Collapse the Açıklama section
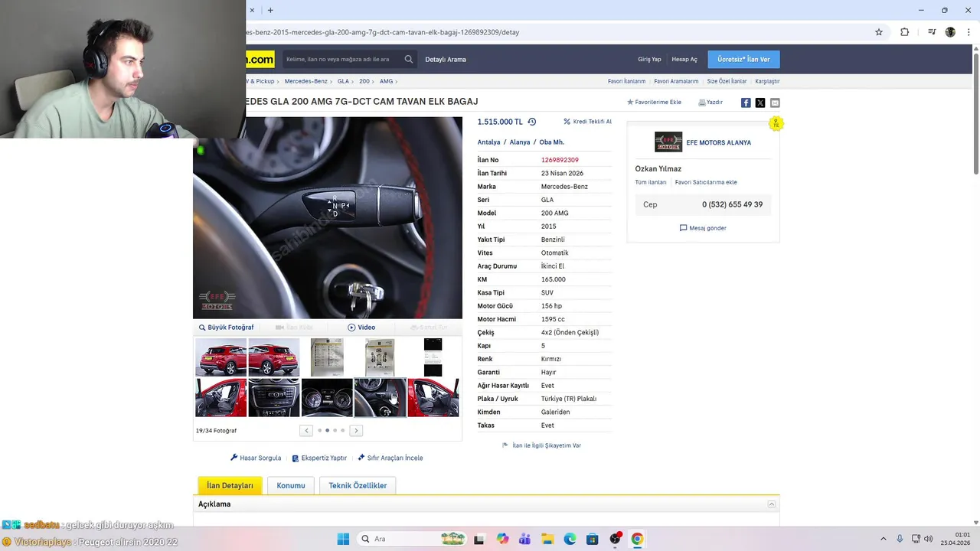Image resolution: width=980 pixels, height=551 pixels. [772, 504]
